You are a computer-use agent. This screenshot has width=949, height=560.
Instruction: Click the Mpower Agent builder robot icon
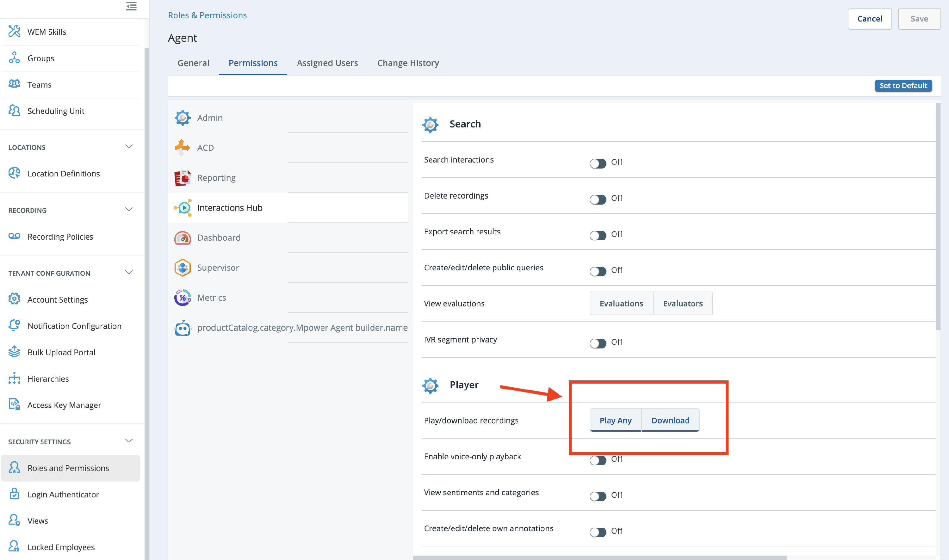pyautogui.click(x=182, y=328)
